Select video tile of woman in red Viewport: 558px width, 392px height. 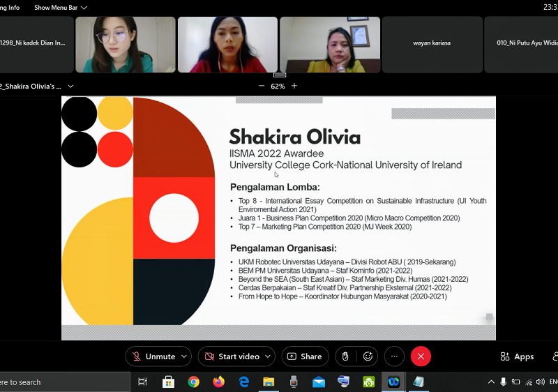coord(228,45)
